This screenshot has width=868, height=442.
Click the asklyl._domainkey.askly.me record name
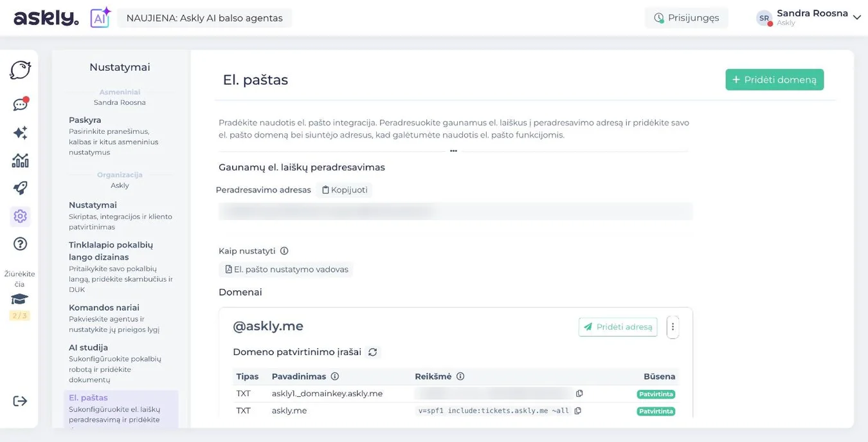click(x=327, y=393)
